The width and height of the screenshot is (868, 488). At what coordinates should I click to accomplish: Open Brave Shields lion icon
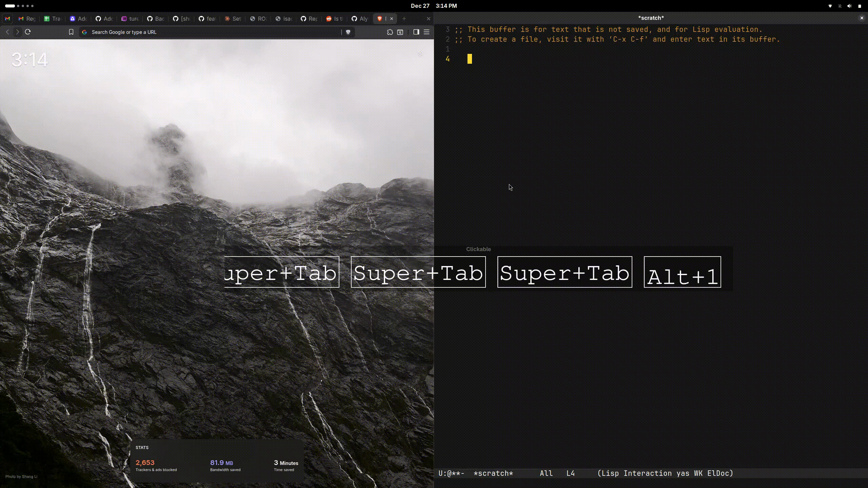(x=348, y=32)
